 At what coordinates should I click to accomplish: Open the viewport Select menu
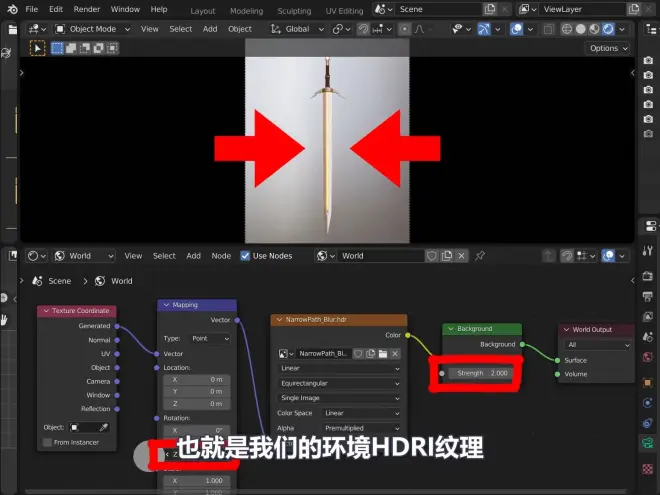coord(181,29)
